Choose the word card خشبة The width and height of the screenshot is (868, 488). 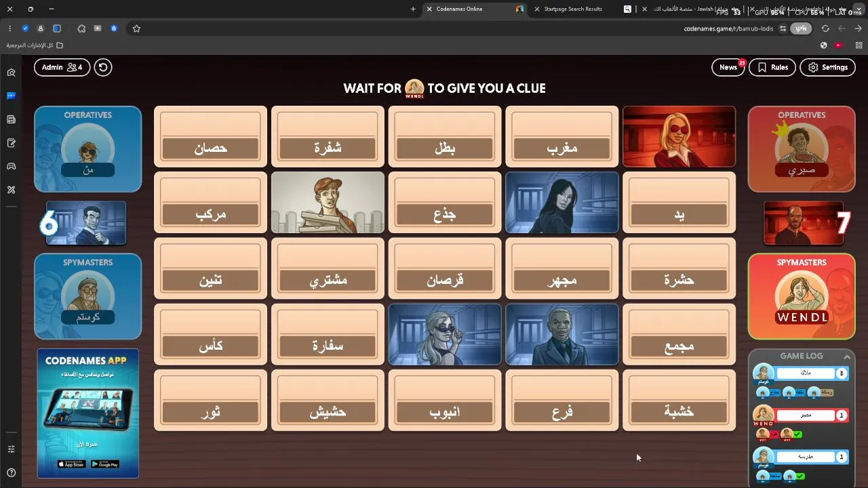click(x=679, y=400)
